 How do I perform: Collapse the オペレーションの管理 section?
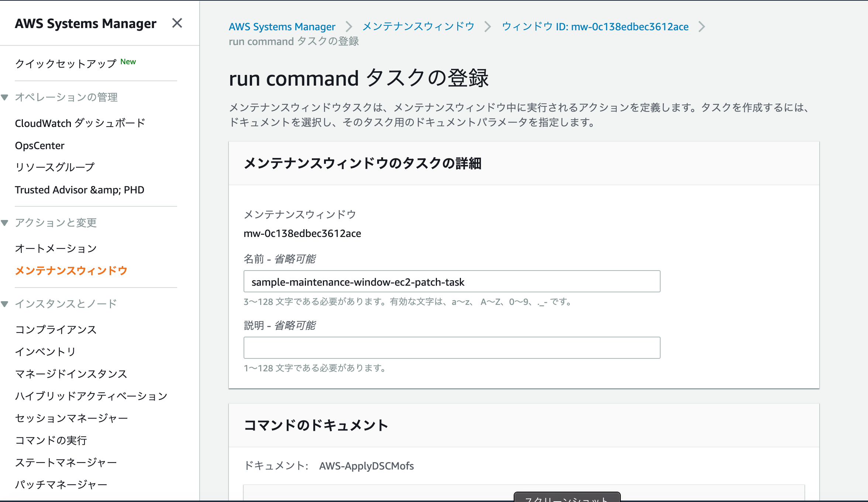coord(5,97)
